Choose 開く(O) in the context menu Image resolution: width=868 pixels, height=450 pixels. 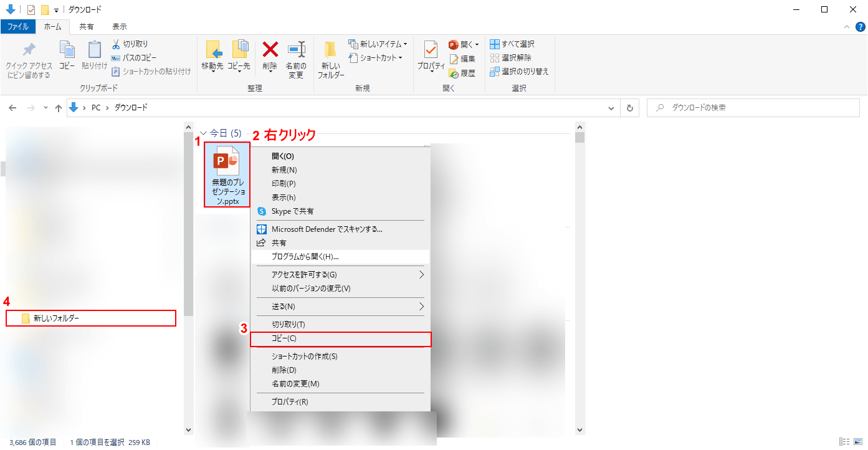coord(340,156)
